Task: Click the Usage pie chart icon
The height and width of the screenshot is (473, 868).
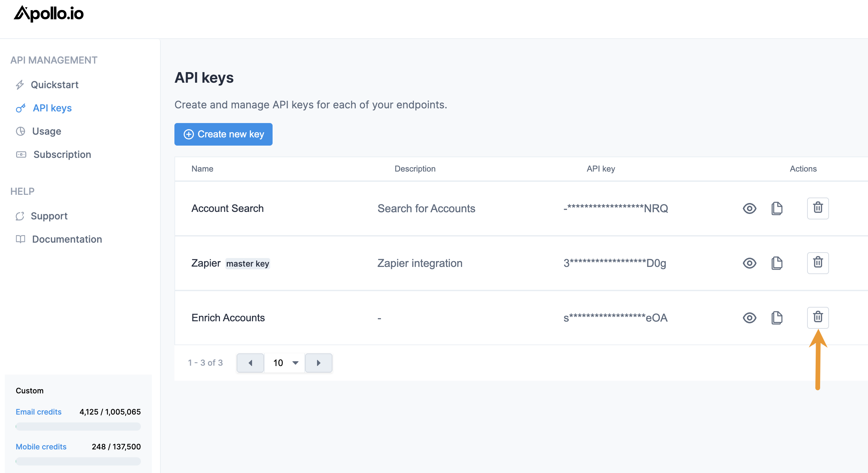Action: point(21,131)
